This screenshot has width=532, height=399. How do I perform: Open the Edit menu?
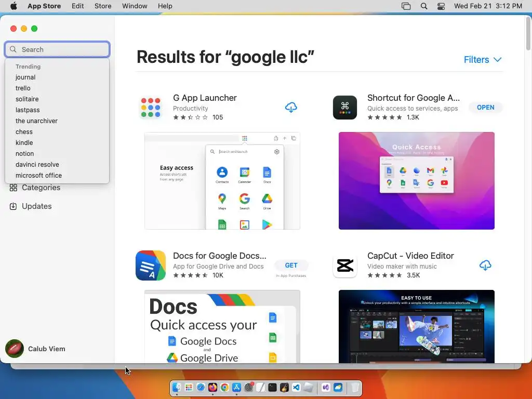(78, 6)
